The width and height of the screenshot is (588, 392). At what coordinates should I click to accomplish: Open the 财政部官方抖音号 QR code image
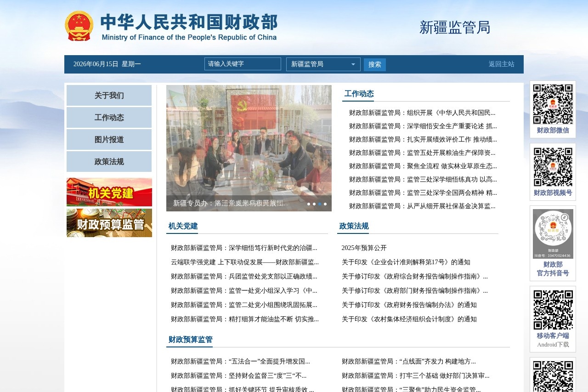pos(553,234)
